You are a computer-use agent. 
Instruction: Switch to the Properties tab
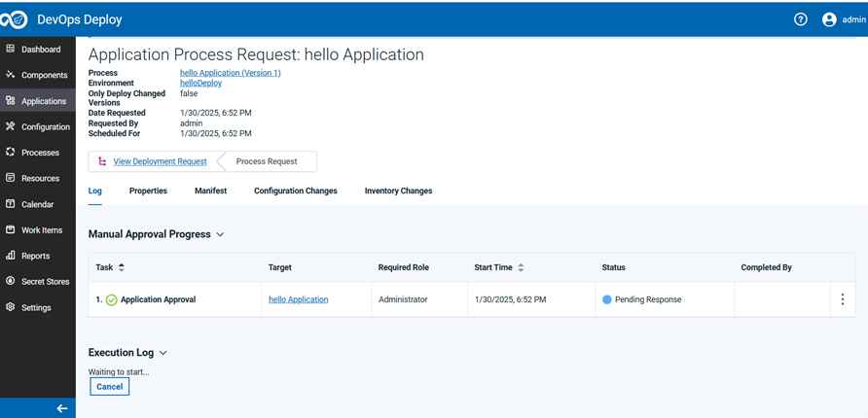148,192
